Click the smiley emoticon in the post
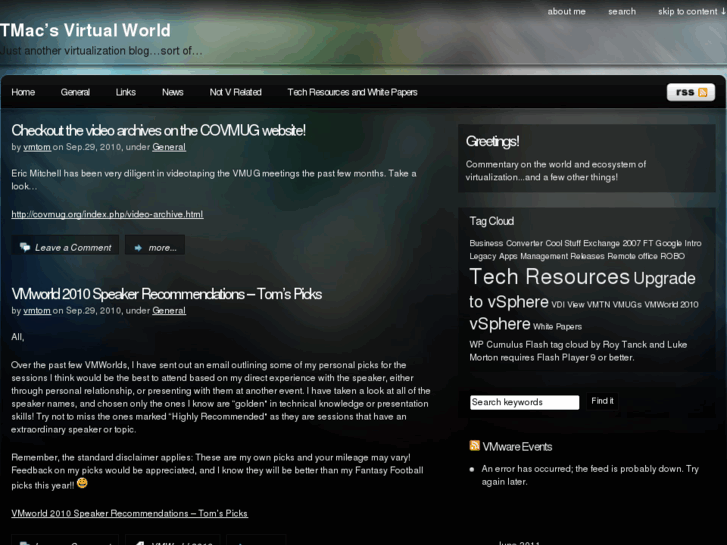727x545 pixels. point(82,483)
